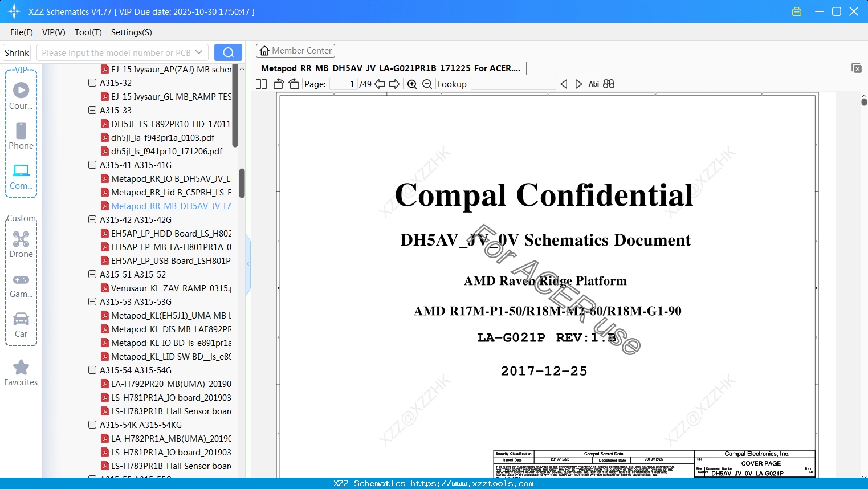Open Favorites star
Screen dimensions: 868x489
coord(21,373)
